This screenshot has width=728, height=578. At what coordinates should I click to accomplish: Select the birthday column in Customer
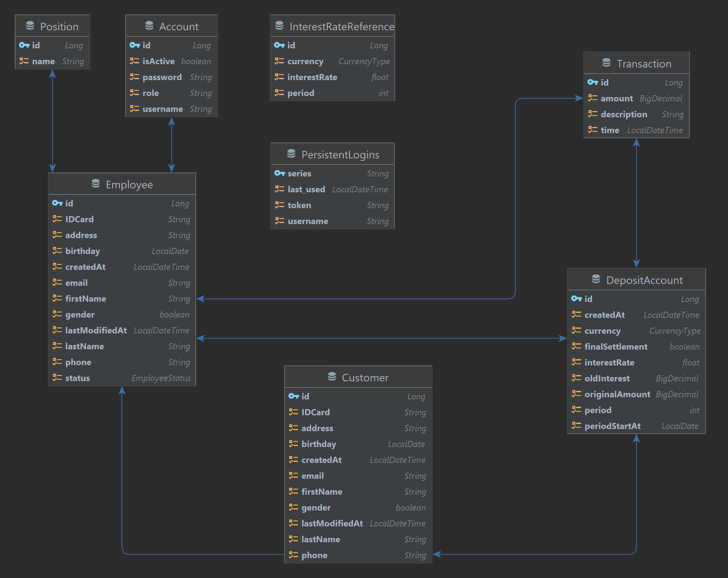pos(358,444)
